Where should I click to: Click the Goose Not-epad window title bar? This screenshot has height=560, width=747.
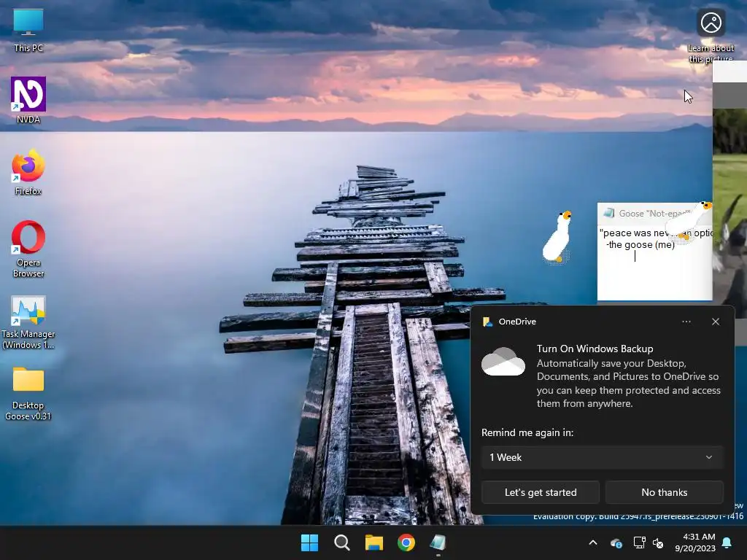[655, 214]
